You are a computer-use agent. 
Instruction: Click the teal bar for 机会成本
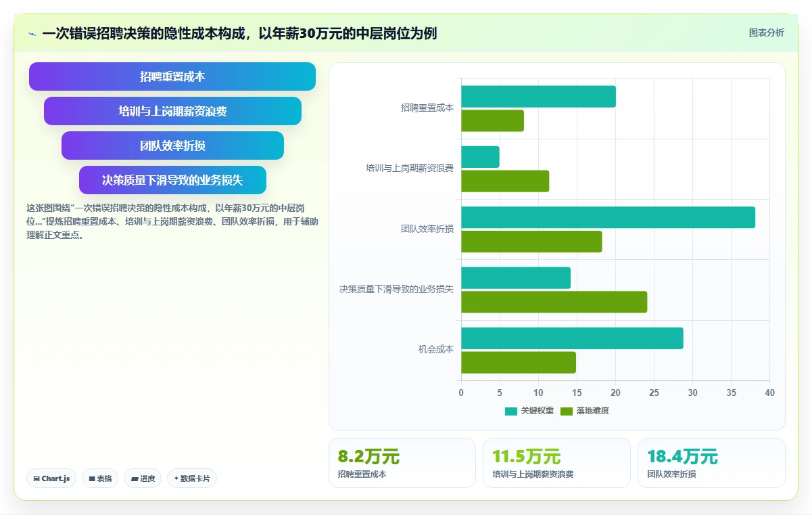click(572, 338)
